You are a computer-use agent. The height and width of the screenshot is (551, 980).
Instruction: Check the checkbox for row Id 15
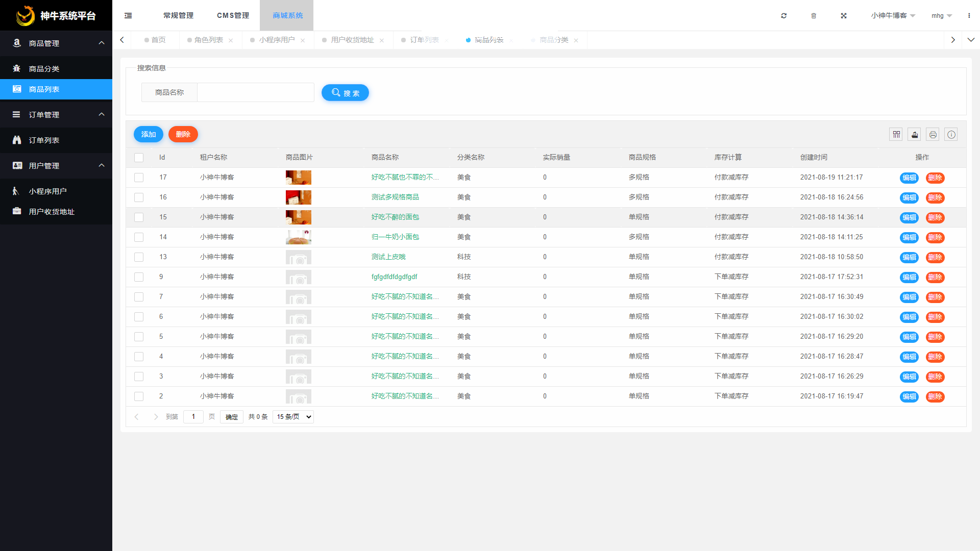click(x=139, y=217)
